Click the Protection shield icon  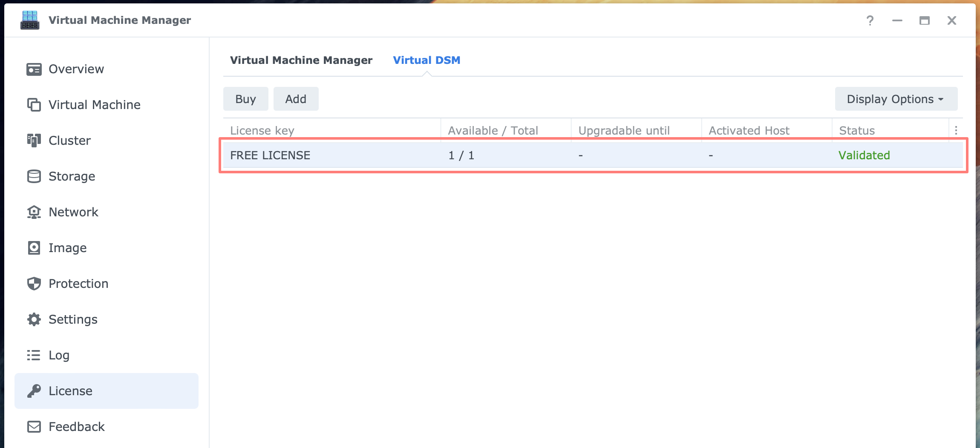pos(34,284)
